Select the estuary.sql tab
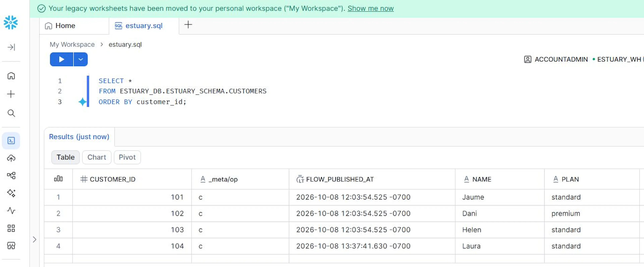This screenshot has width=644, height=267. pyautogui.click(x=144, y=25)
